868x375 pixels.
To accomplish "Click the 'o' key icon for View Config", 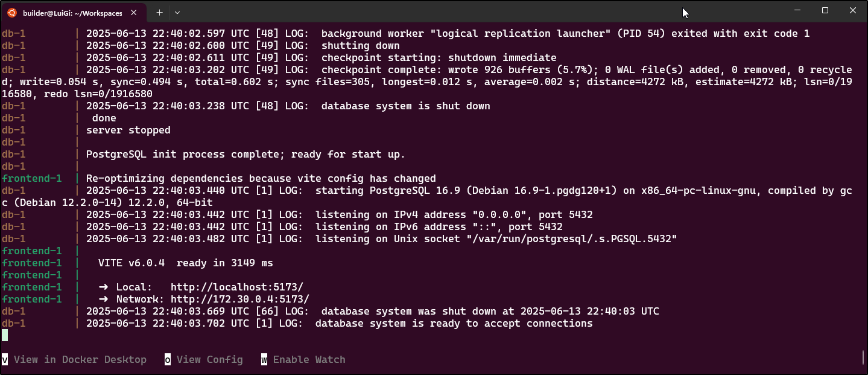I will [168, 359].
